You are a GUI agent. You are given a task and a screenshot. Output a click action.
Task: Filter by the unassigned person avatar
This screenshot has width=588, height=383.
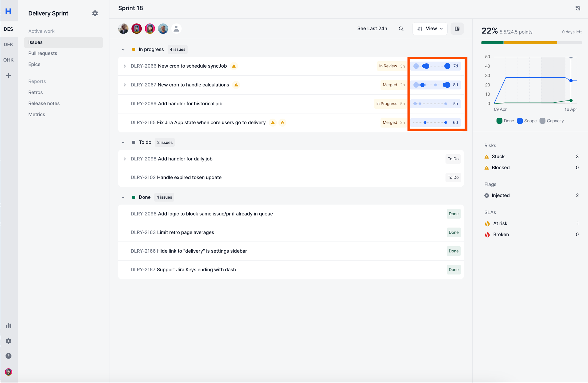coord(176,29)
